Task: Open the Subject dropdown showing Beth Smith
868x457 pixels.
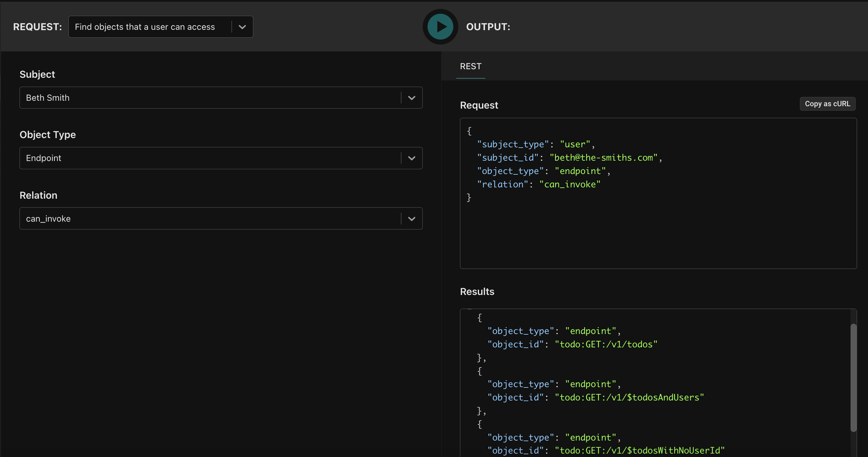Action: 221,98
